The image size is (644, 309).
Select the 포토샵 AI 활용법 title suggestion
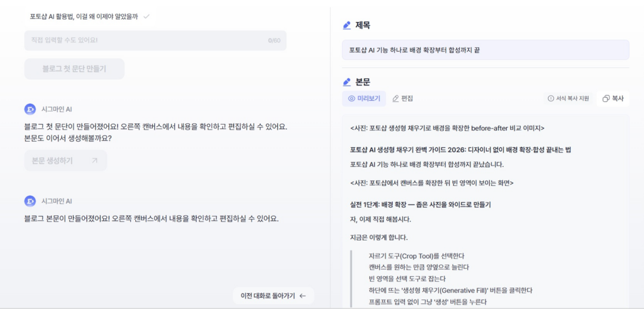point(84,16)
